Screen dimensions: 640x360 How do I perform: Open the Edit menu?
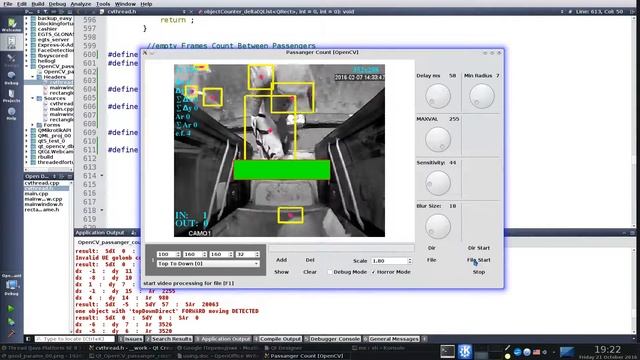[22, 4]
